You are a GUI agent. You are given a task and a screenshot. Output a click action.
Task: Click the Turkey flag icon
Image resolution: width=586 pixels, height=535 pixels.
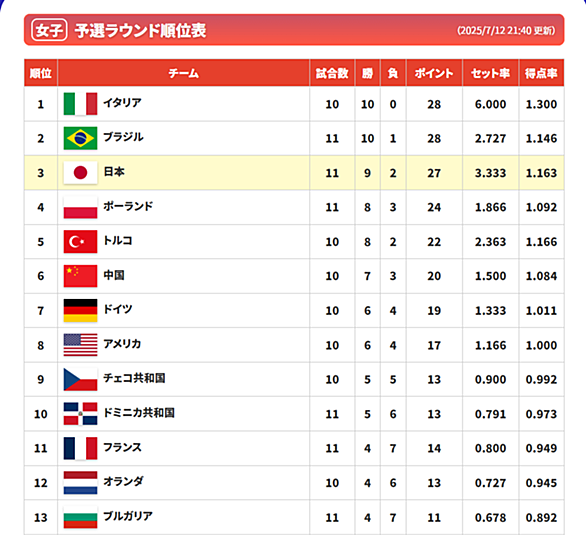tap(80, 242)
